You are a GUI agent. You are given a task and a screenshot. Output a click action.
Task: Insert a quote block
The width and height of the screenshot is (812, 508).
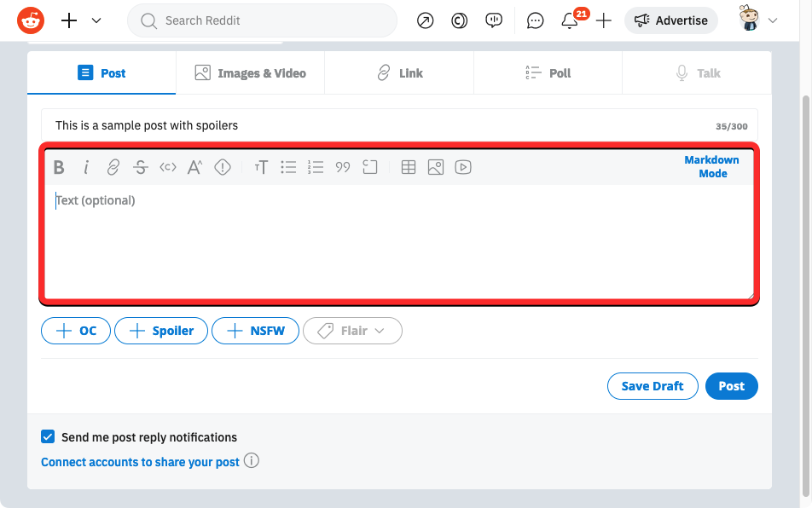[x=343, y=168]
